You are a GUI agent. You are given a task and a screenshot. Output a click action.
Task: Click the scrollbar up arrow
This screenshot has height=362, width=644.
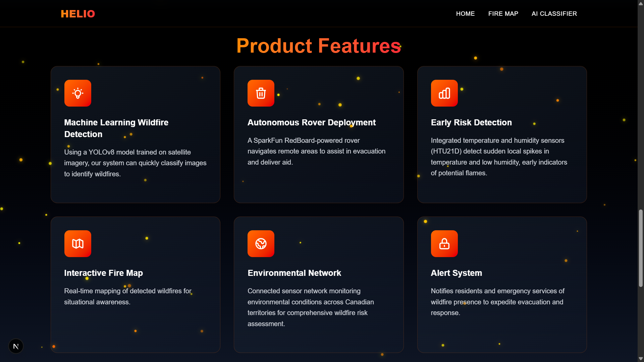[641, 3]
